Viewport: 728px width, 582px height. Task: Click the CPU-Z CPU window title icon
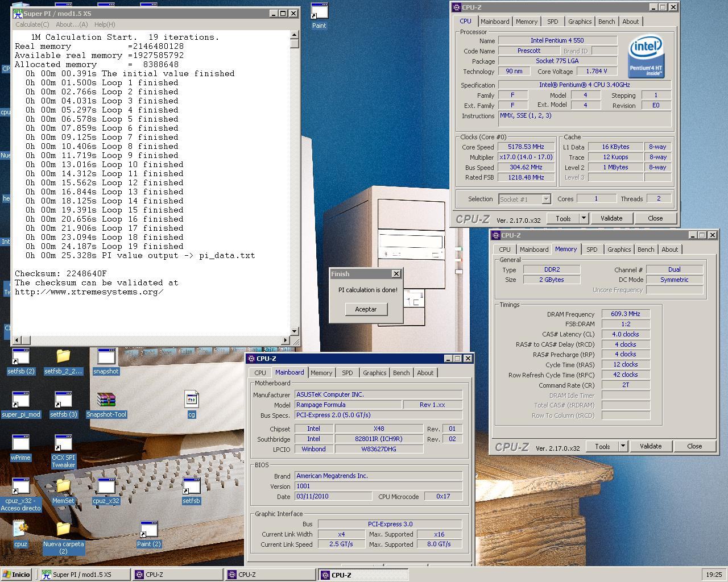pyautogui.click(x=456, y=7)
